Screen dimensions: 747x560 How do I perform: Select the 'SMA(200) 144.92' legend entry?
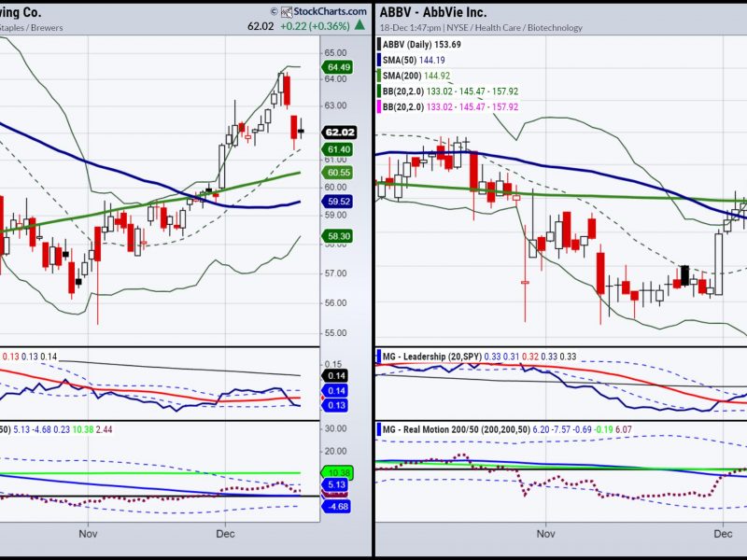click(x=416, y=76)
